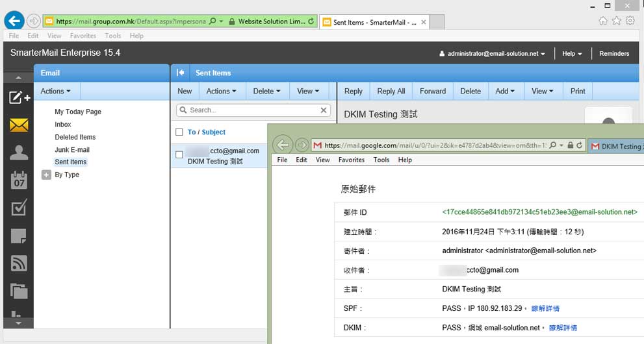This screenshot has width=644, height=344.
Task: Open the Add dropdown in reading pane
Action: (x=505, y=91)
